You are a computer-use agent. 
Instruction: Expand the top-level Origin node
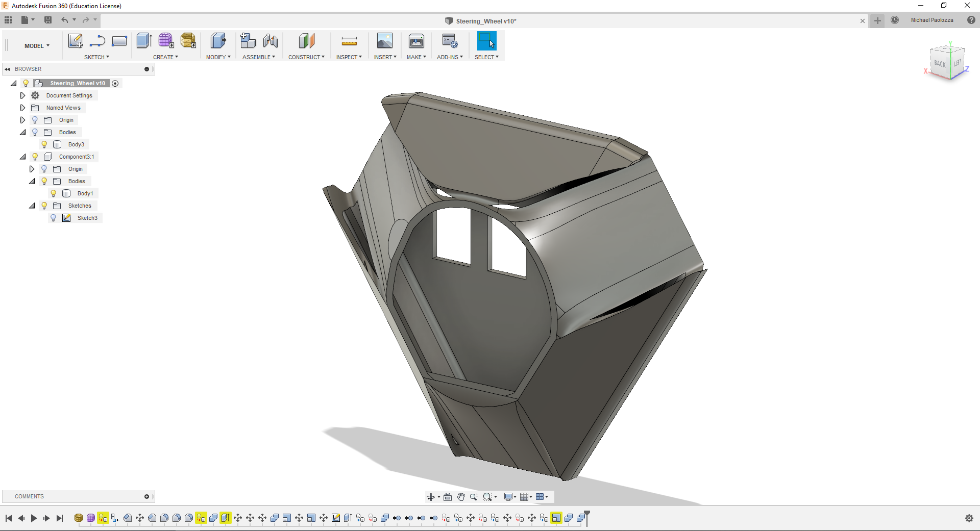(22, 120)
